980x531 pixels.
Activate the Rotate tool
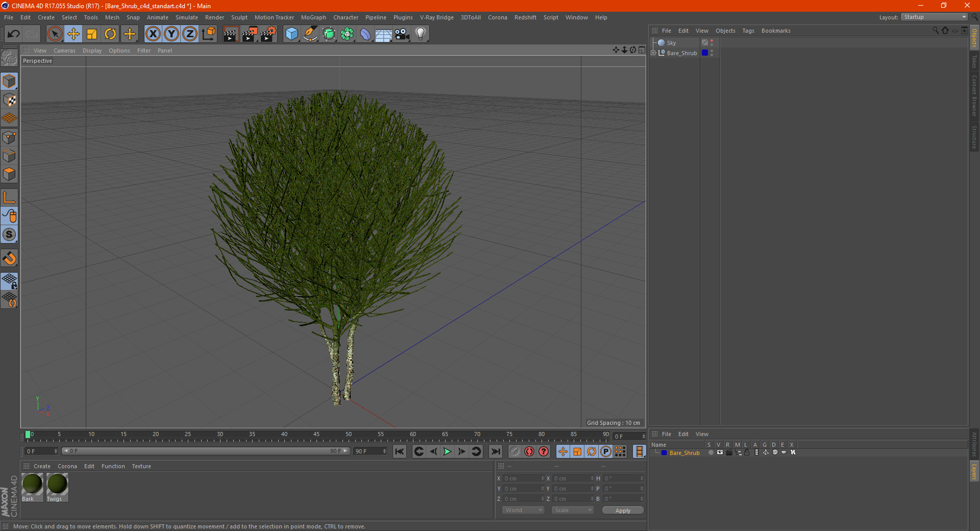[x=110, y=34]
